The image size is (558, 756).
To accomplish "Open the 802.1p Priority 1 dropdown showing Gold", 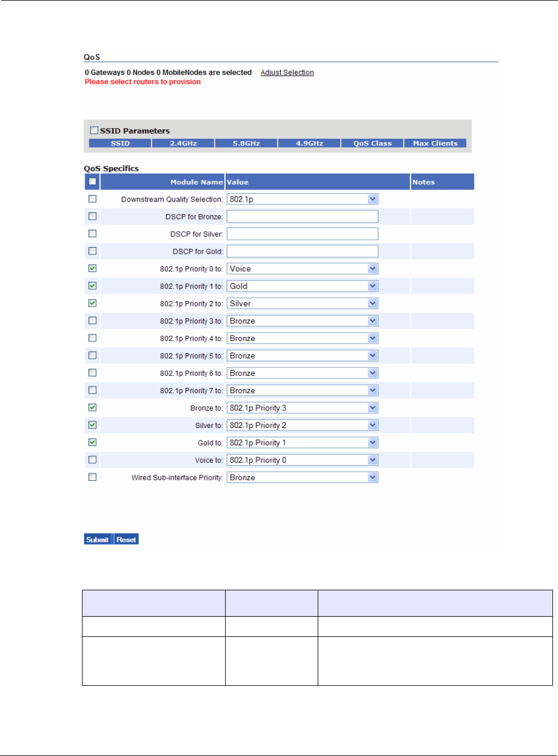I will 302,286.
